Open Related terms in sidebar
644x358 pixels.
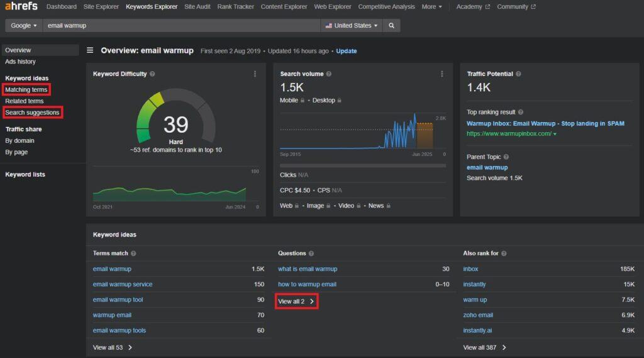[x=25, y=101]
